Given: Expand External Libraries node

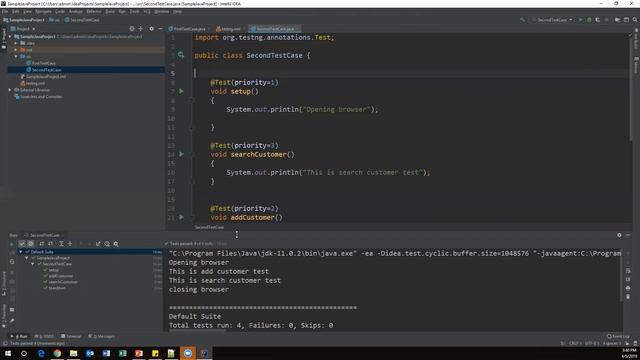Looking at the screenshot, I should click(10, 90).
